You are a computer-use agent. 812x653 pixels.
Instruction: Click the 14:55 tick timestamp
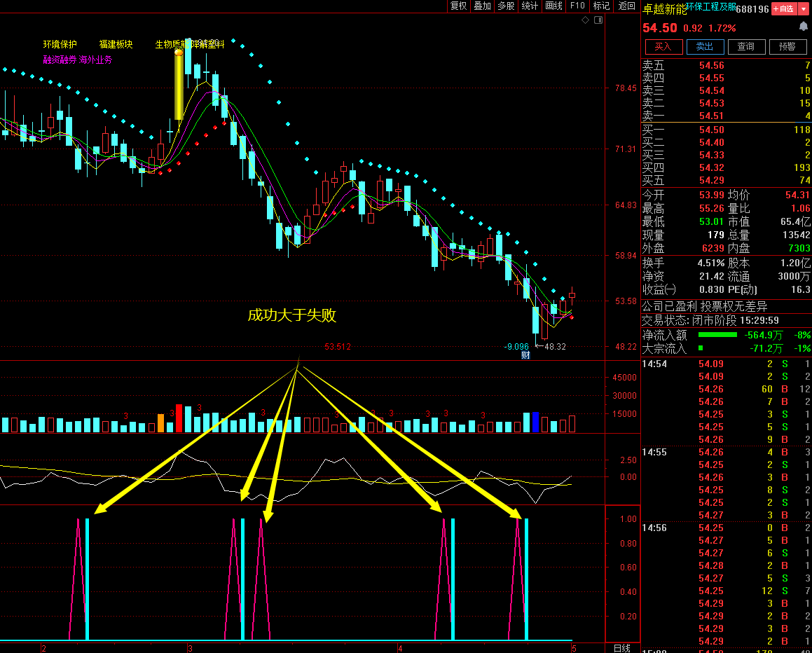tap(654, 453)
